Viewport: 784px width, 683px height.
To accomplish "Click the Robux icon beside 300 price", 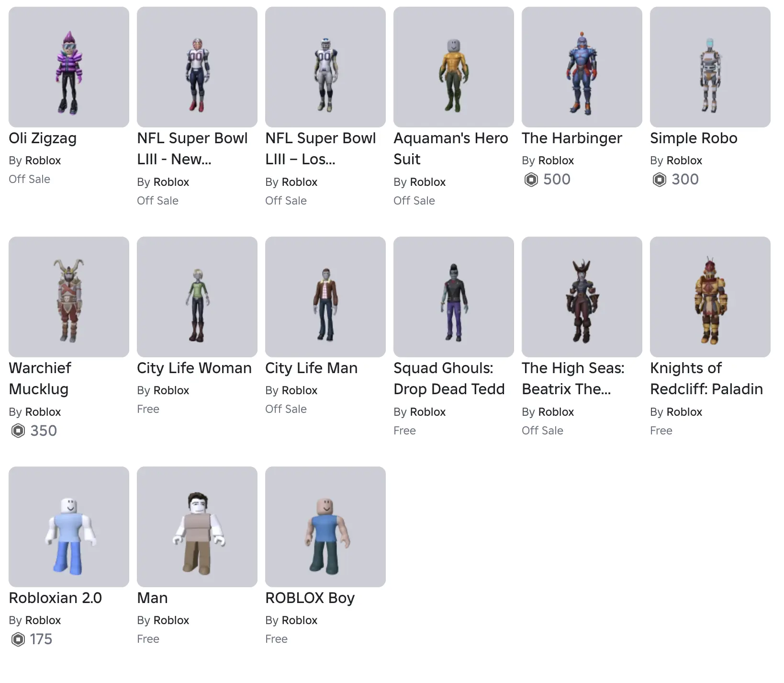I will pyautogui.click(x=660, y=180).
